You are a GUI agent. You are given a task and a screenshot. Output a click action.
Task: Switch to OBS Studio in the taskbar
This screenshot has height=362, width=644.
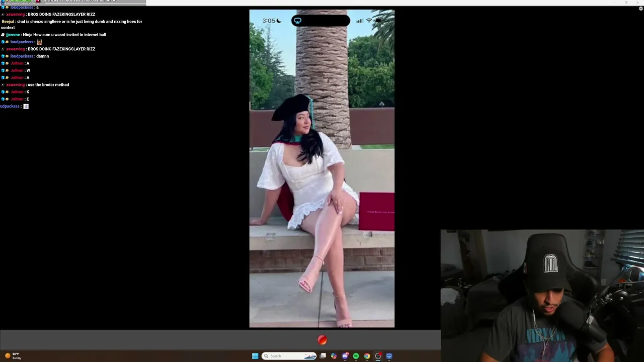point(378,356)
